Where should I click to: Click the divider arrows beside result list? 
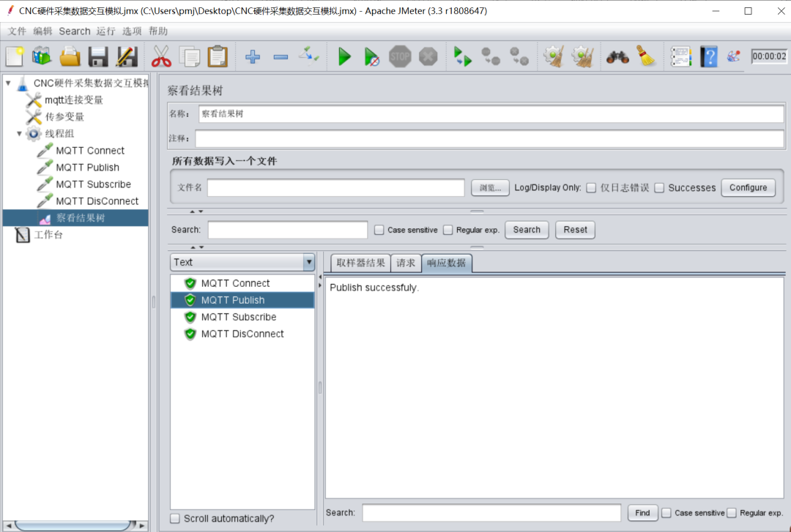tap(320, 281)
